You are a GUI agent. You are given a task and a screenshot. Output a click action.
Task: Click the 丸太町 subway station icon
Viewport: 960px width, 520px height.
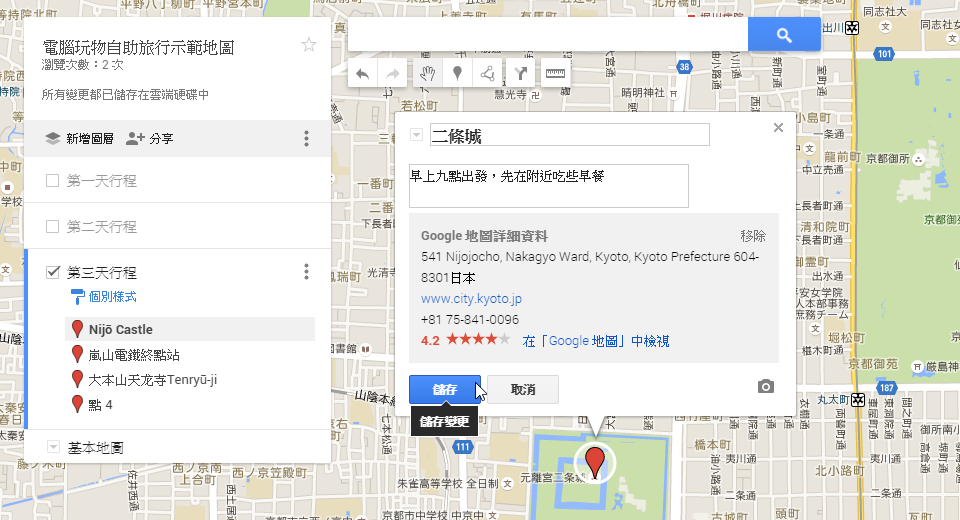click(x=858, y=400)
